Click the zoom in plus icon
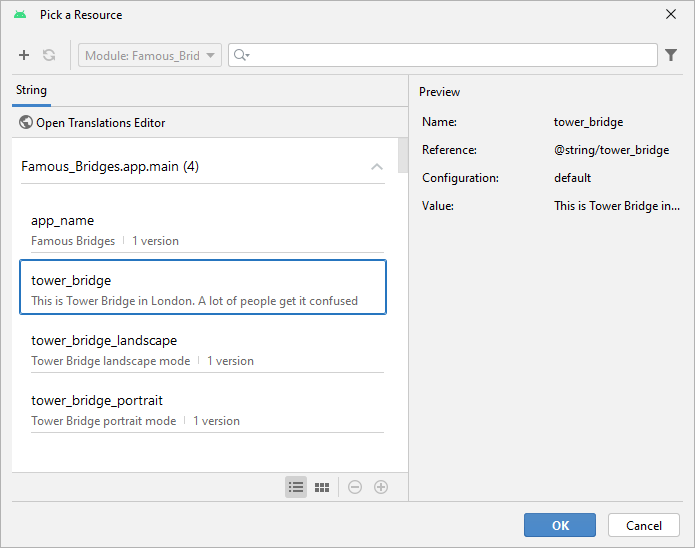Image resolution: width=695 pixels, height=548 pixels. (381, 487)
